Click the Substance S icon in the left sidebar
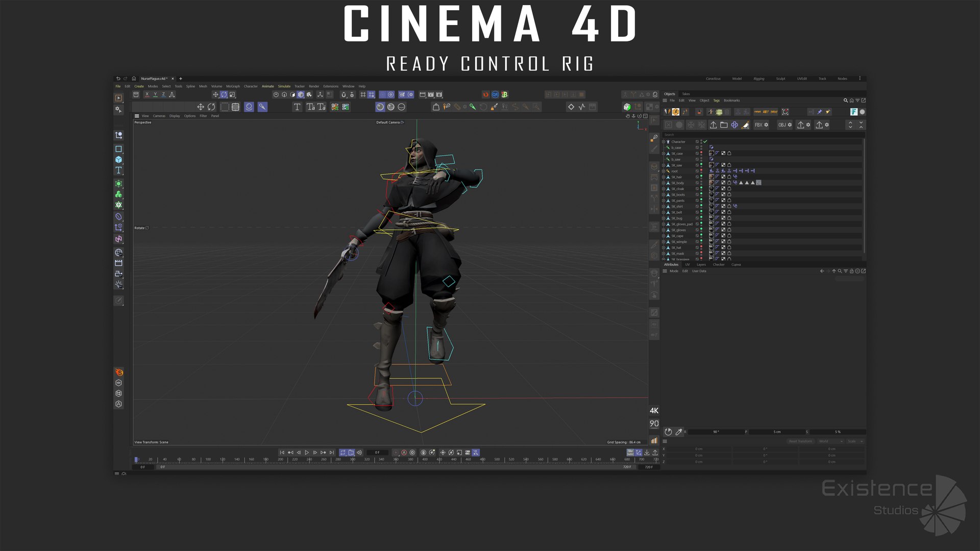The height and width of the screenshot is (551, 980). [x=119, y=372]
